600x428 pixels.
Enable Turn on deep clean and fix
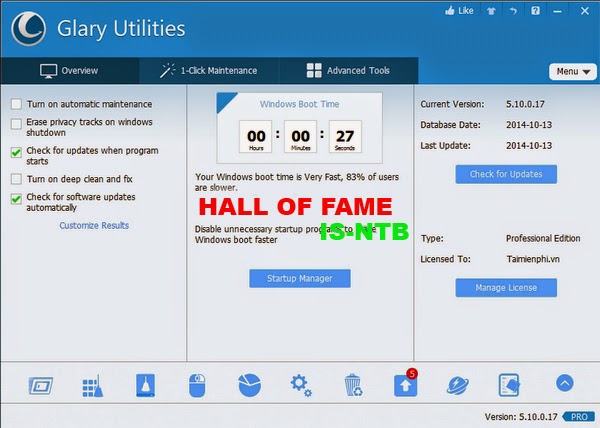point(16,179)
